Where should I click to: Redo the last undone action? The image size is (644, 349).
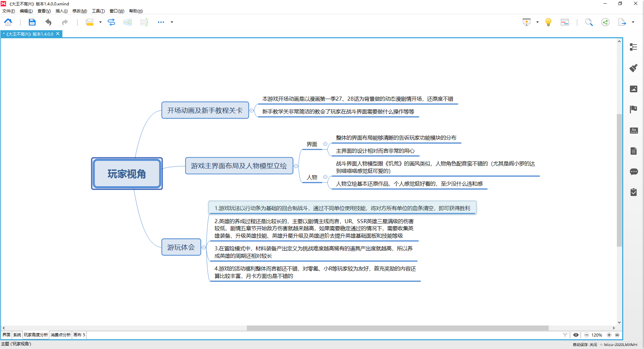65,22
